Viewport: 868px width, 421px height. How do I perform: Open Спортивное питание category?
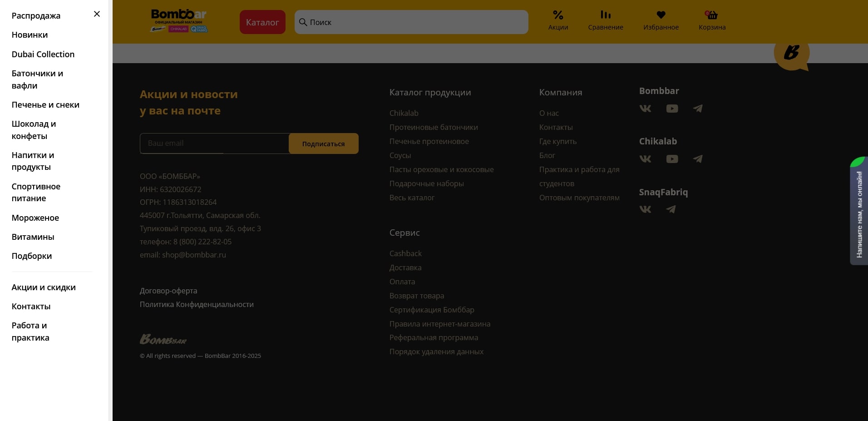[36, 193]
